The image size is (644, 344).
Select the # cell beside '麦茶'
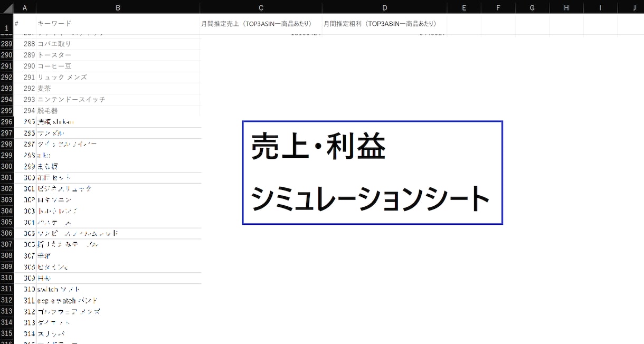pos(25,88)
